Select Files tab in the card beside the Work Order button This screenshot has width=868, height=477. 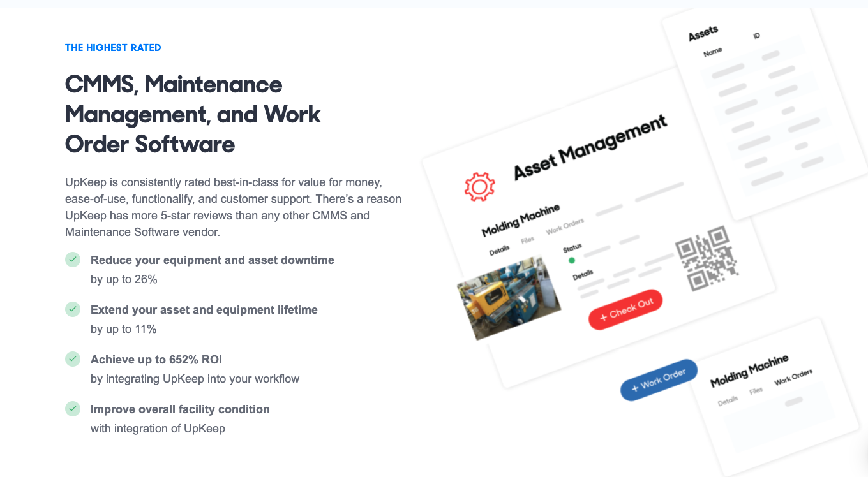point(756,390)
